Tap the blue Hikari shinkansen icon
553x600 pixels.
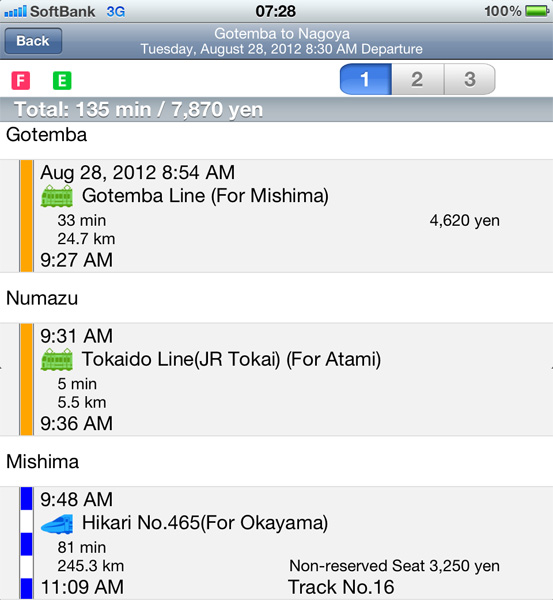[57, 523]
